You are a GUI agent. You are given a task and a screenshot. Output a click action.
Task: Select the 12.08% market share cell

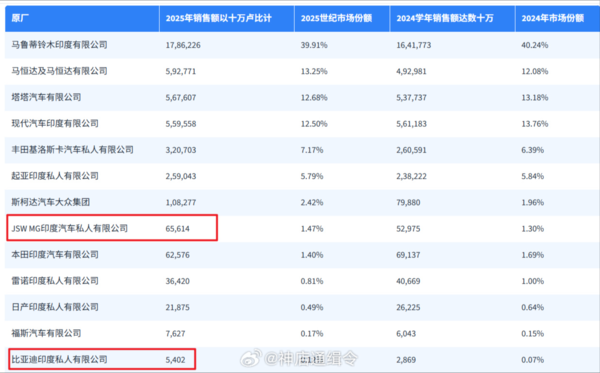[535, 72]
